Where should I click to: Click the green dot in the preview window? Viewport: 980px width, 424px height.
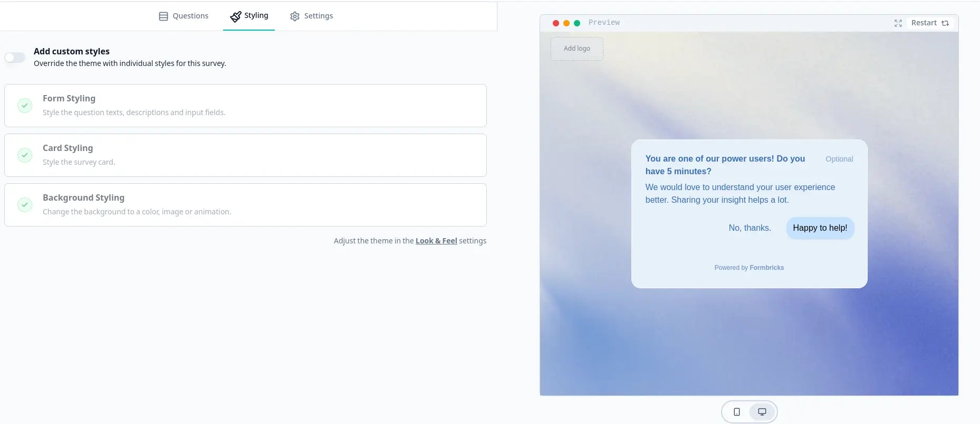click(x=577, y=23)
